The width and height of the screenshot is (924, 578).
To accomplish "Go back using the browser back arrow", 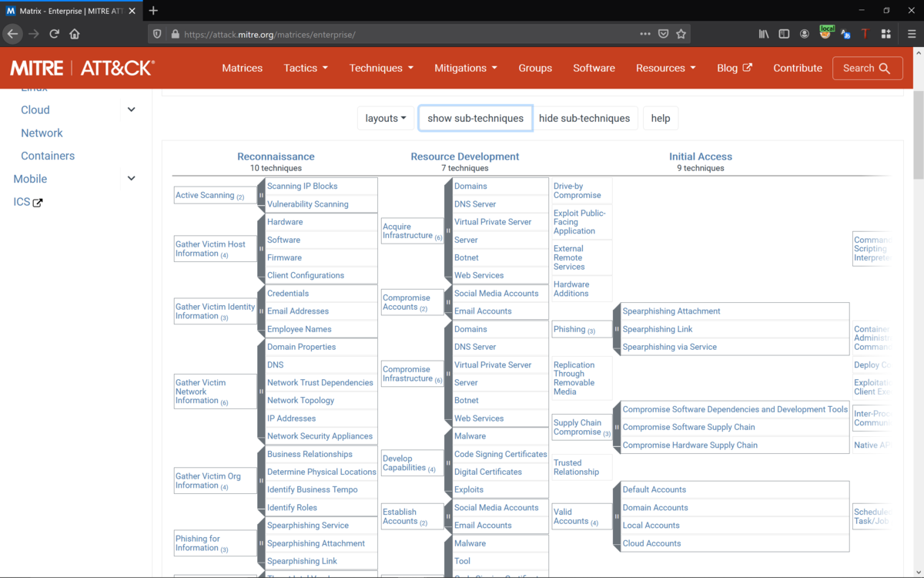I will pyautogui.click(x=12, y=34).
